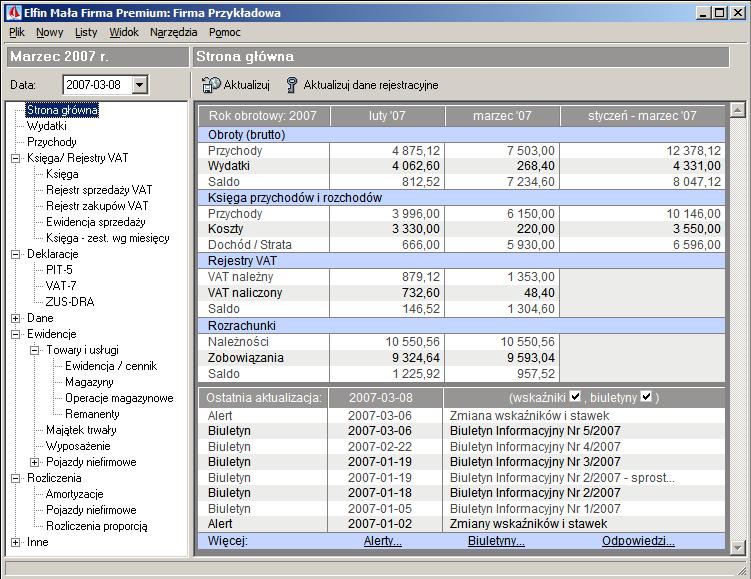Screen dimensions: 751x579
Task: Click the luty '07 column header
Action: tap(387, 116)
